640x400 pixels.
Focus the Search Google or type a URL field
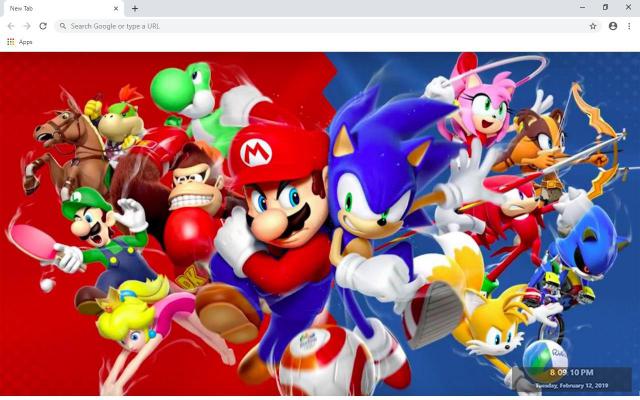click(327, 26)
